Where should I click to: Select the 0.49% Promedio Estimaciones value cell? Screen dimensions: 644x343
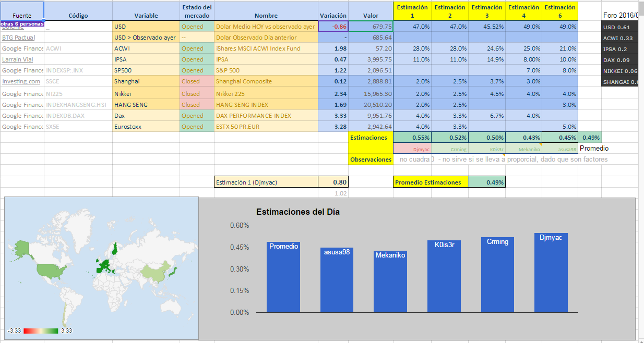486,182
